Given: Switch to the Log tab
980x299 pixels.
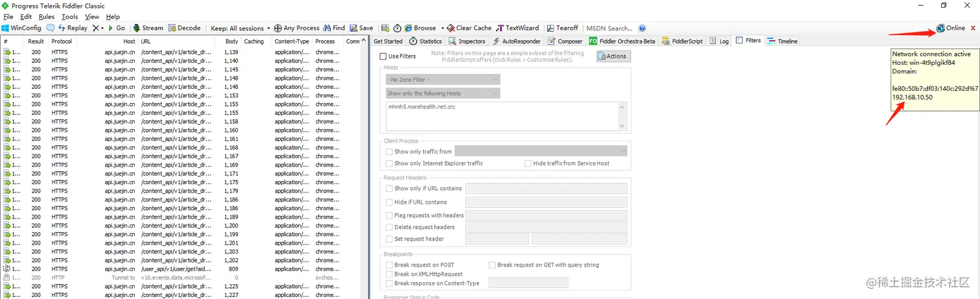Looking at the screenshot, I should coord(719,41).
